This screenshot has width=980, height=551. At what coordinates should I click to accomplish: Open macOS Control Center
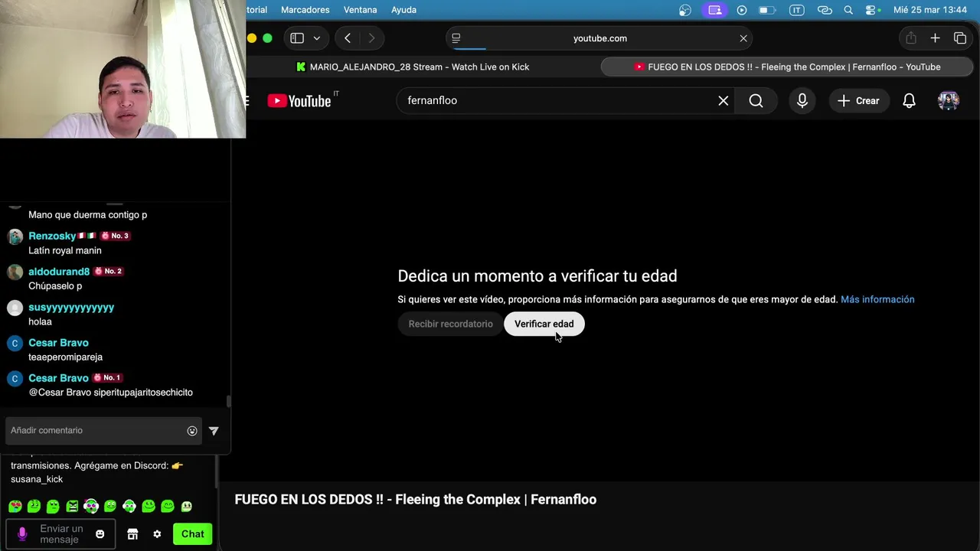coord(872,10)
